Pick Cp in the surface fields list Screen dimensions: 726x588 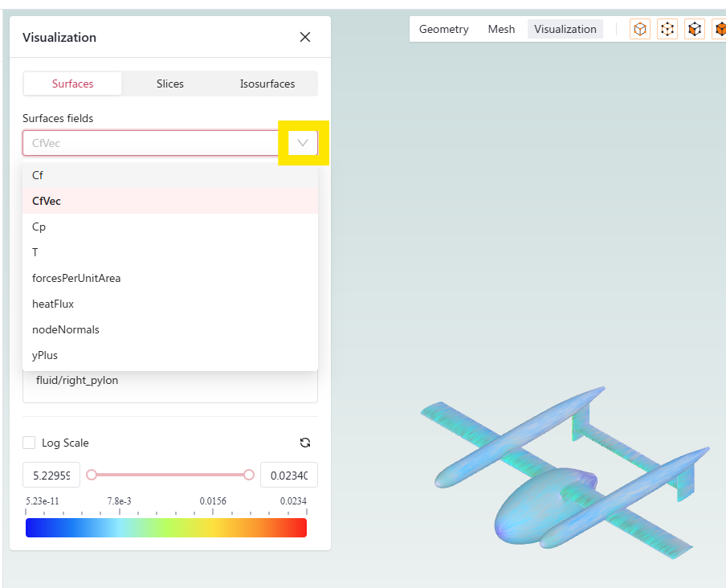39,227
